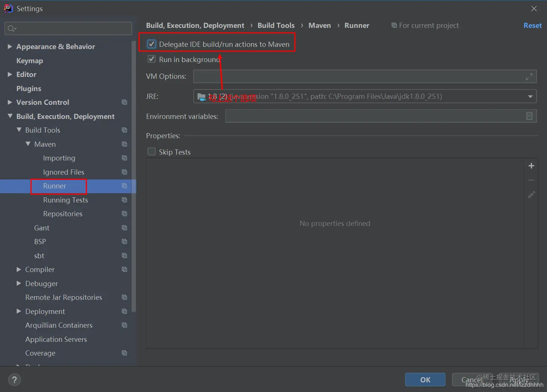Click the settings tree vertical scrollbar
This screenshot has height=392, width=547.
[x=134, y=176]
